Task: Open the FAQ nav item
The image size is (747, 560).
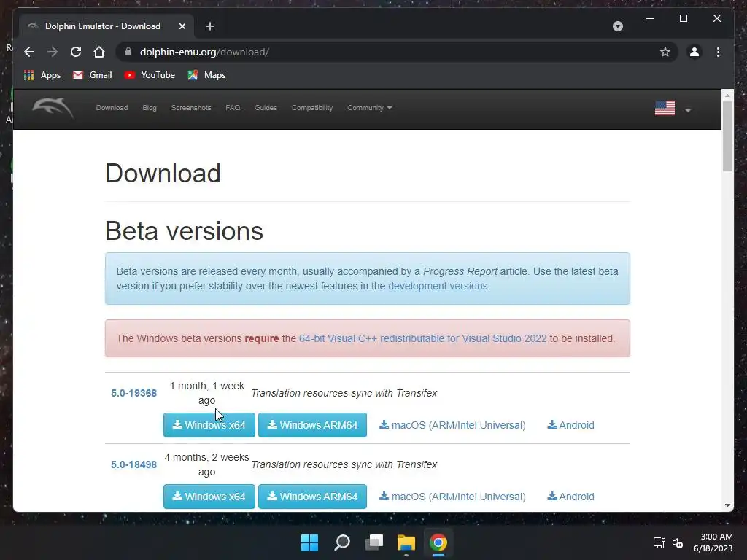Action: pos(233,108)
